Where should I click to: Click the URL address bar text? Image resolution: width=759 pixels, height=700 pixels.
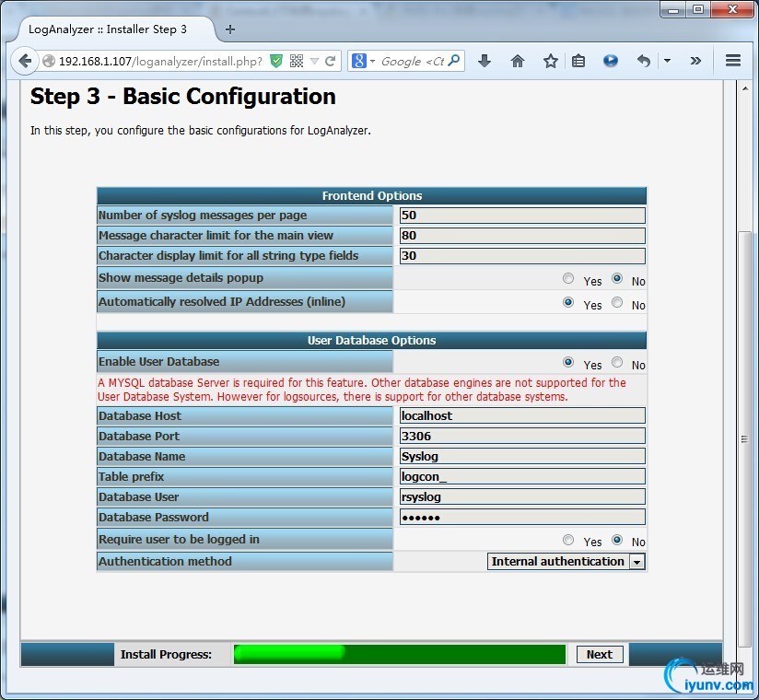(160, 62)
